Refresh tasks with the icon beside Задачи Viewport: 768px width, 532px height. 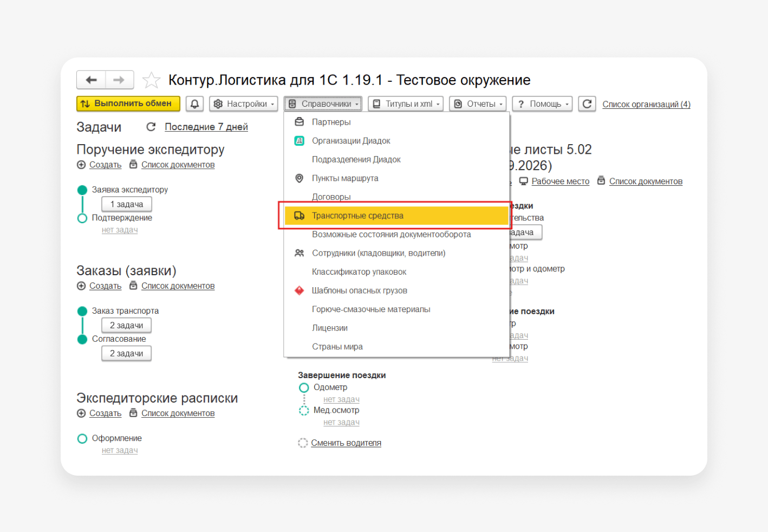coord(151,127)
